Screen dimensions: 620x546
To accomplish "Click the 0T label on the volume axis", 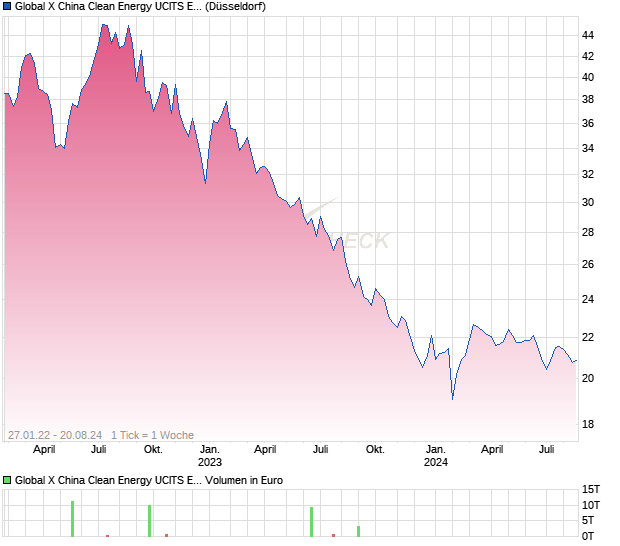I will click(x=592, y=535).
